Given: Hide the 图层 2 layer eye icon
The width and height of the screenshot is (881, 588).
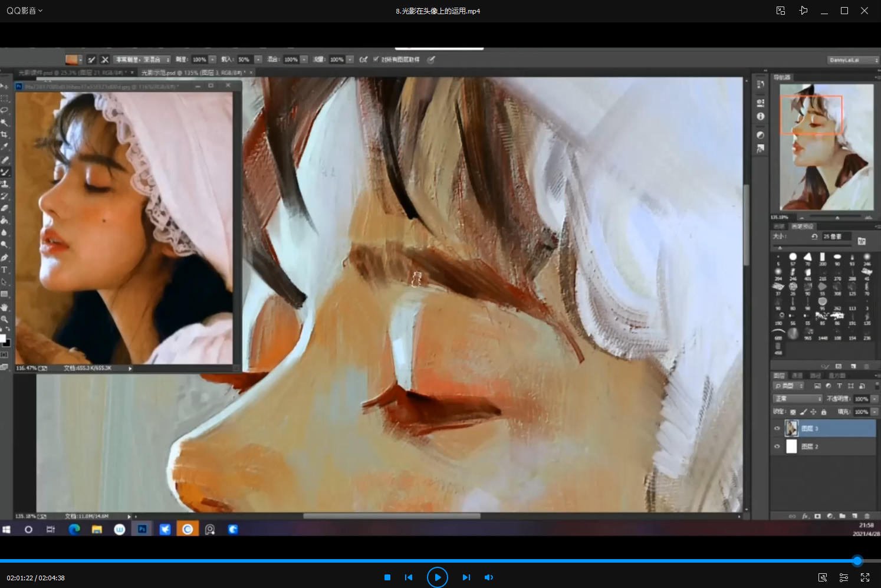Looking at the screenshot, I should 777,446.
